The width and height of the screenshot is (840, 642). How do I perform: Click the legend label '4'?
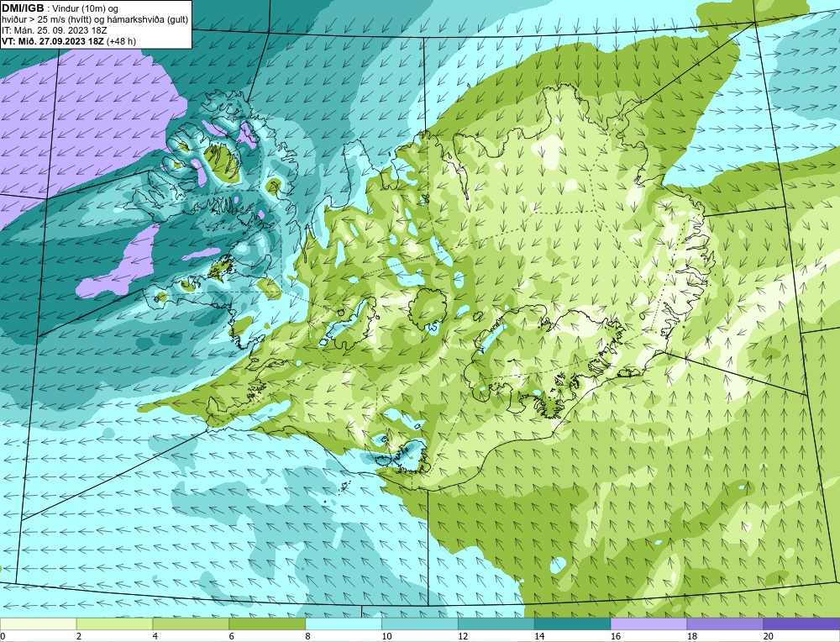(x=155, y=636)
